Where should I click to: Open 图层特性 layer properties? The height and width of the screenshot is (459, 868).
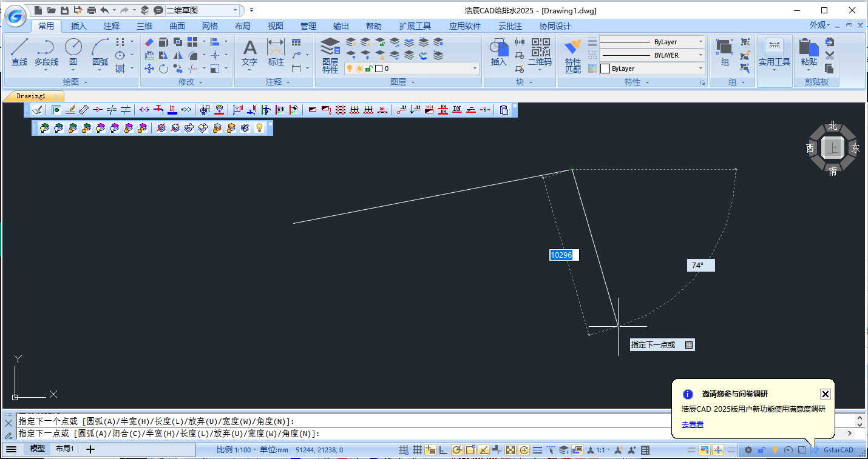point(330,55)
